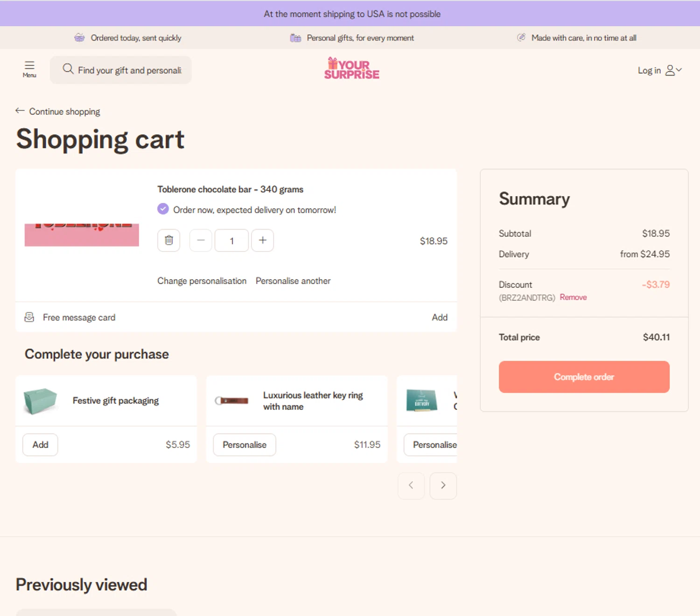Click the back arrow beside Continue shopping
This screenshot has height=616, width=700.
coord(20,111)
